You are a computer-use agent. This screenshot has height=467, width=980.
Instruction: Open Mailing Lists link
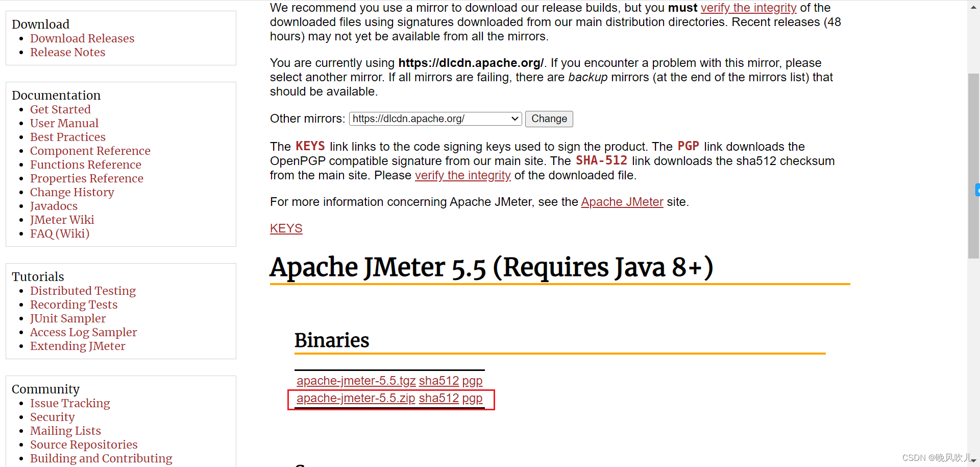65,431
